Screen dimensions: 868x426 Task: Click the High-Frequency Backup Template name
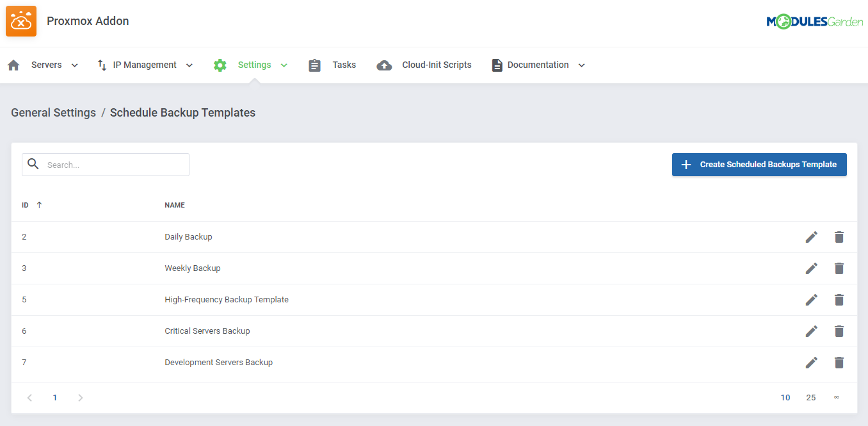coord(227,300)
